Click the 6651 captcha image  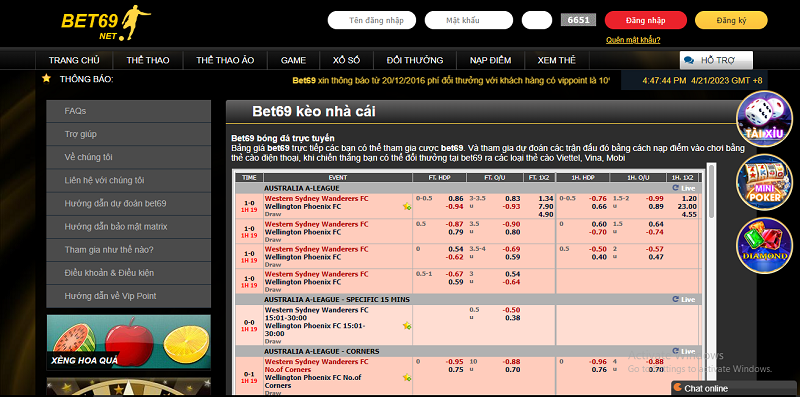(x=578, y=20)
